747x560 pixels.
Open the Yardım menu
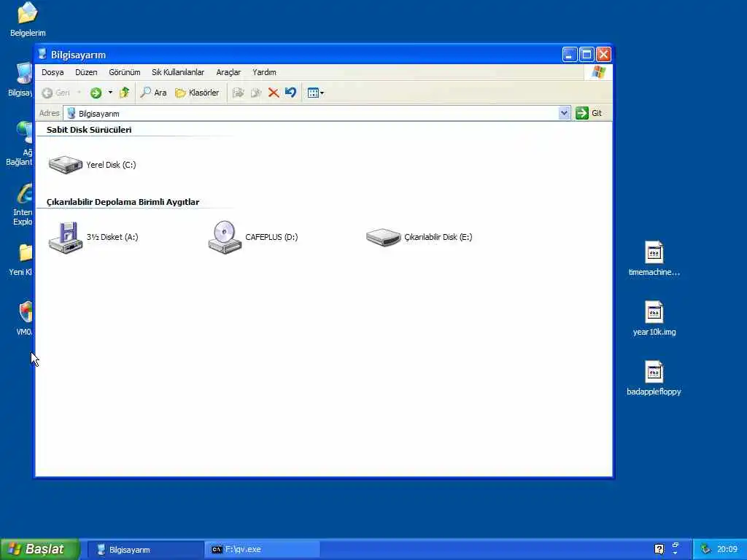[x=264, y=72]
